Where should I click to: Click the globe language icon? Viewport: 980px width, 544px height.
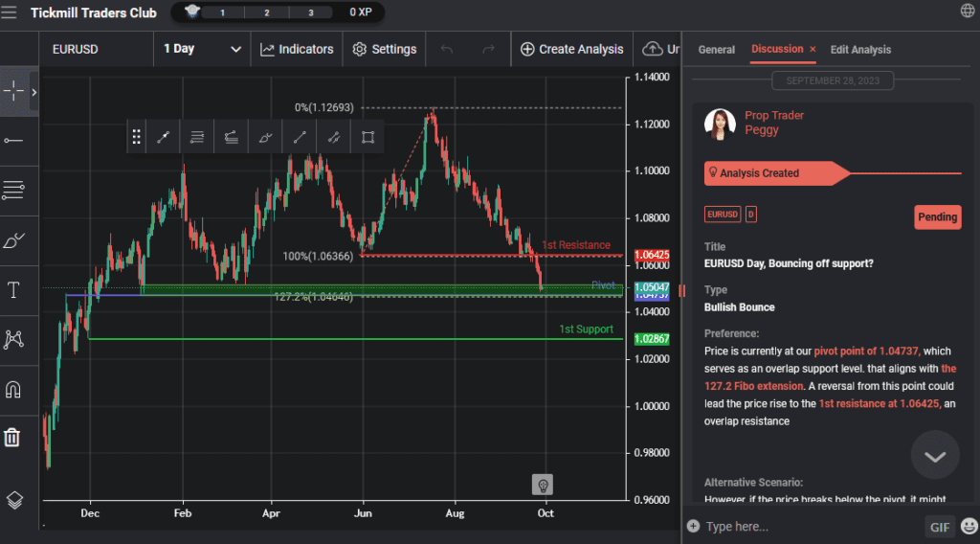click(968, 11)
